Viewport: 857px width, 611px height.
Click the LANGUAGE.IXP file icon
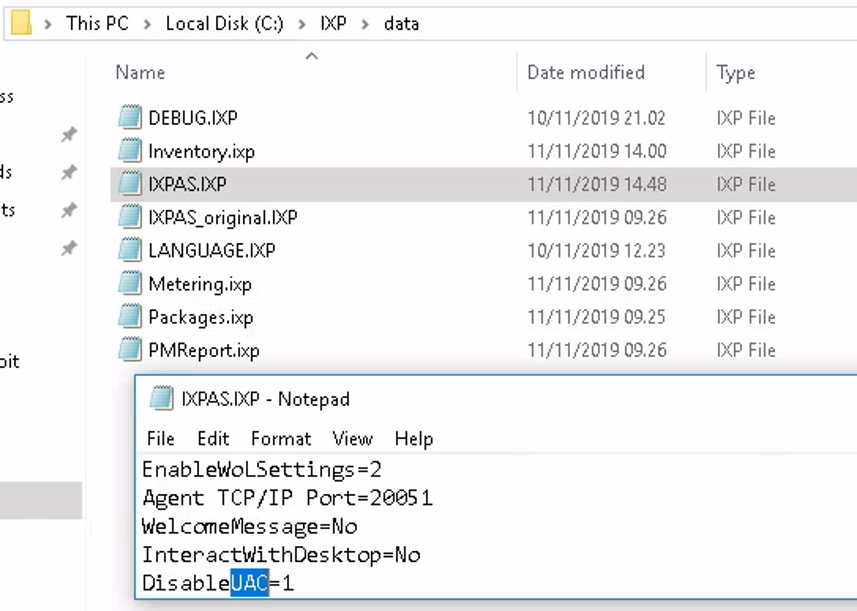tap(129, 250)
